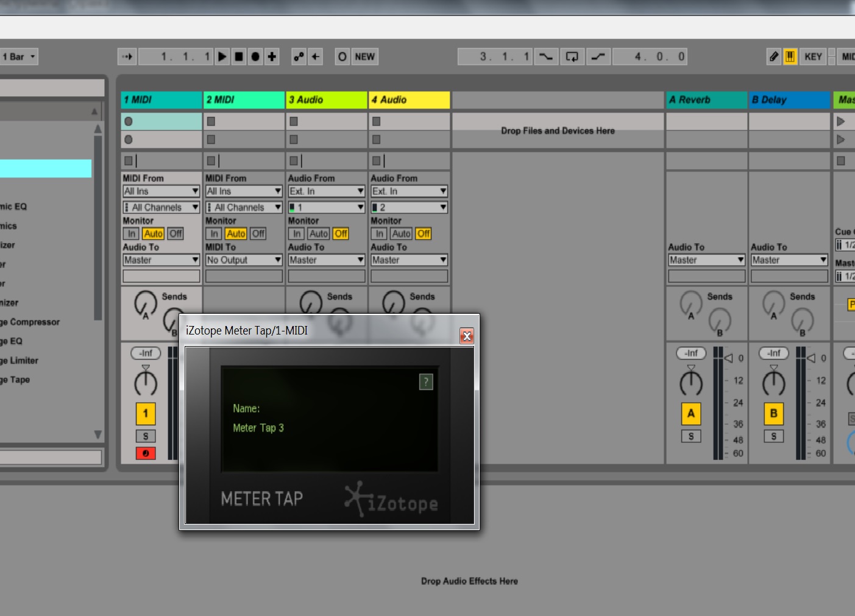Click the NEW scene capture button
The height and width of the screenshot is (616, 855).
[365, 57]
